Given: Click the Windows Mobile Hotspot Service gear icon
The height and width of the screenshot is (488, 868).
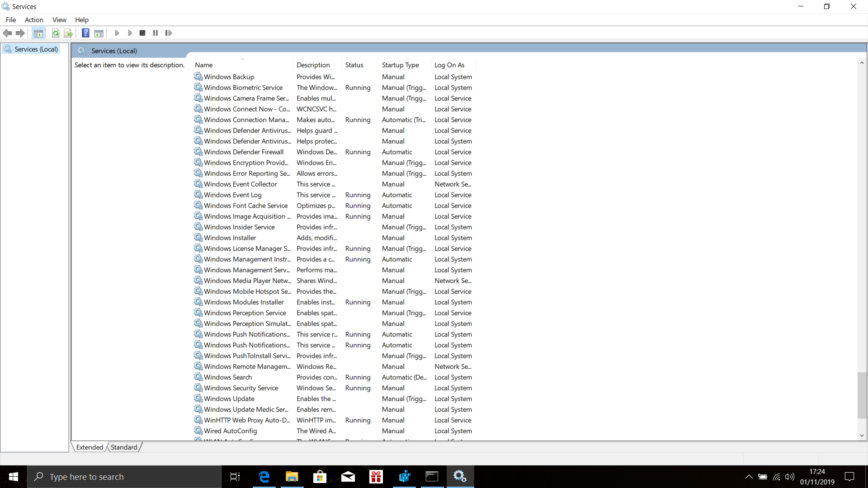Looking at the screenshot, I should click(x=198, y=291).
